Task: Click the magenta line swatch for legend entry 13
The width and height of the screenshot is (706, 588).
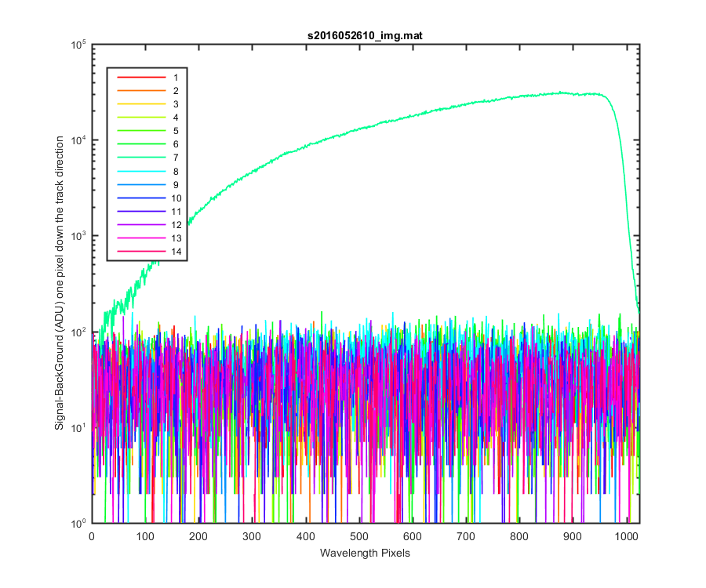Action: click(141, 238)
